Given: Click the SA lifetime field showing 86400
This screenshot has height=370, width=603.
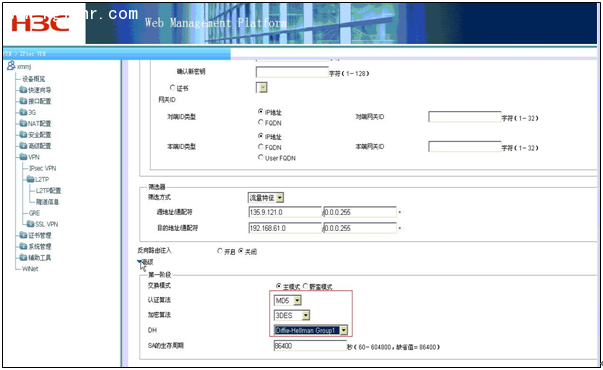Looking at the screenshot, I should click(310, 346).
